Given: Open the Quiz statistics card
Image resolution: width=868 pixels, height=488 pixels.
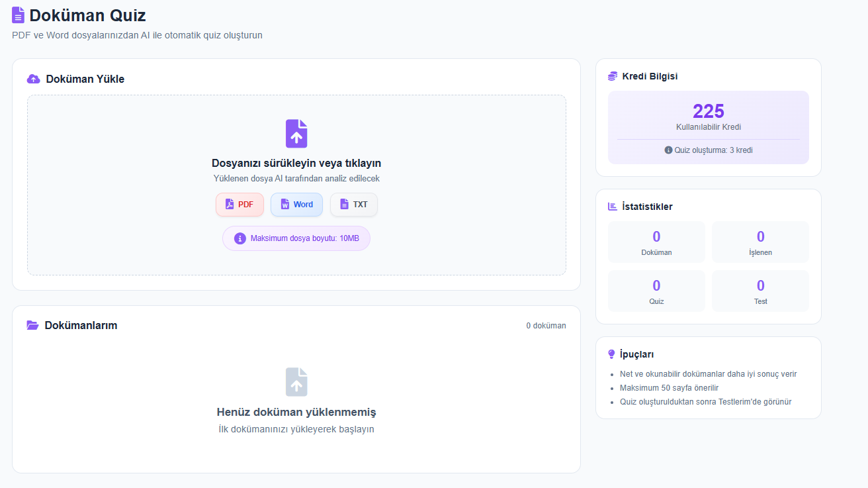Looking at the screenshot, I should 656,291.
